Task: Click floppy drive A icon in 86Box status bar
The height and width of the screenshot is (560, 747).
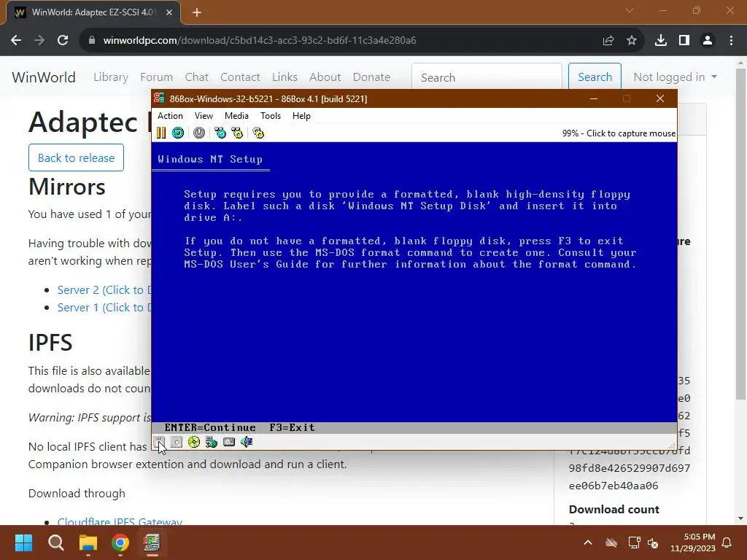Action: [x=159, y=442]
